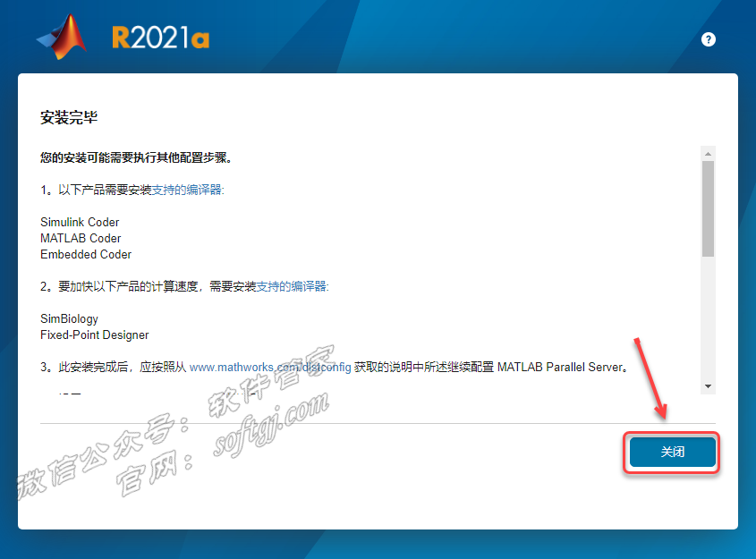
Task: Click the MATLAB Parallel Server text
Action: coord(562,368)
